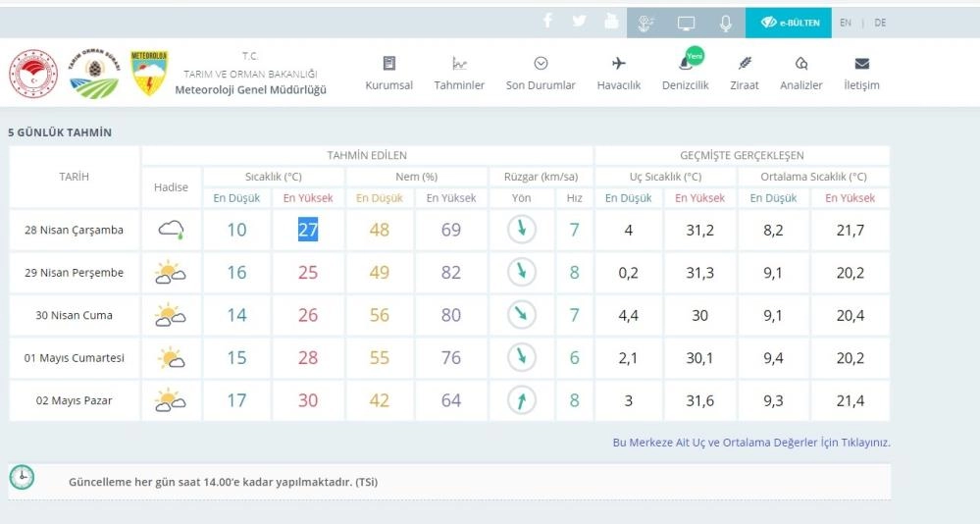Click the Facebook icon in top bar
The image size is (980, 524).
pyautogui.click(x=547, y=22)
